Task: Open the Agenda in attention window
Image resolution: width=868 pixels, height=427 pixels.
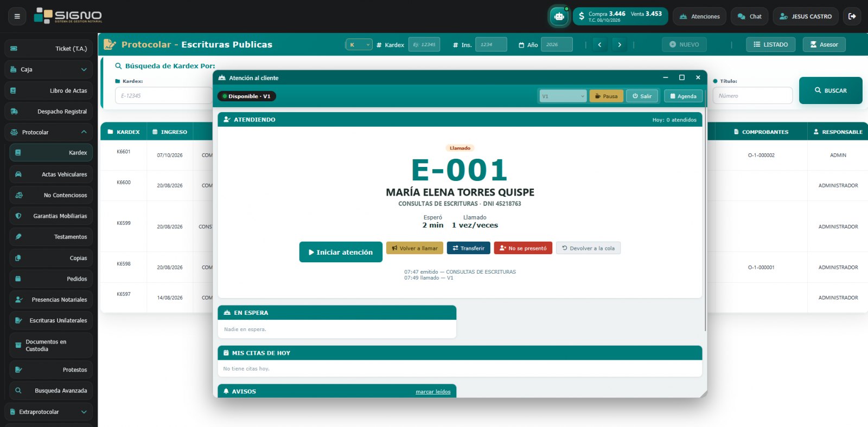Action: [x=683, y=96]
